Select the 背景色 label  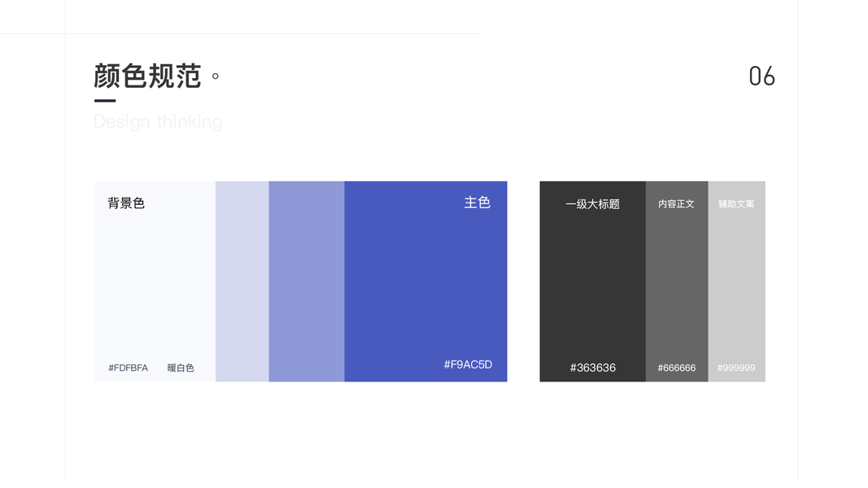[x=126, y=203]
